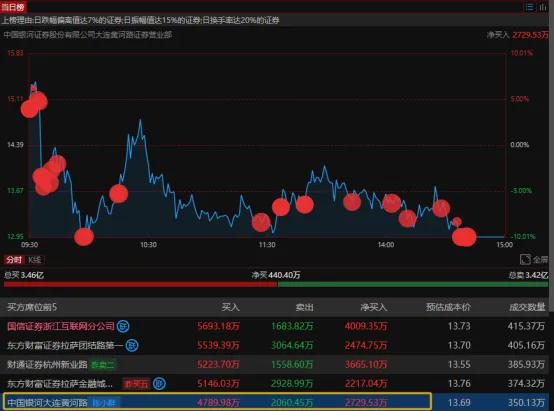The height and width of the screenshot is (411, 554).
Task: Open fullscreen icon beside 全屏 label
Action: coord(525,259)
